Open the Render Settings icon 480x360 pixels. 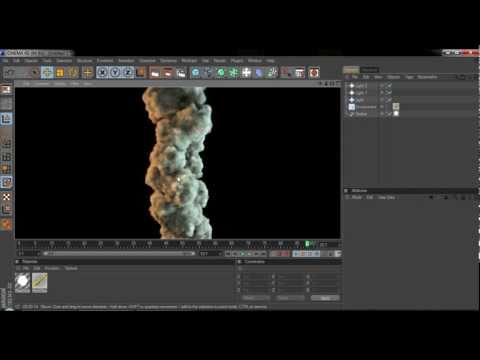181,73
